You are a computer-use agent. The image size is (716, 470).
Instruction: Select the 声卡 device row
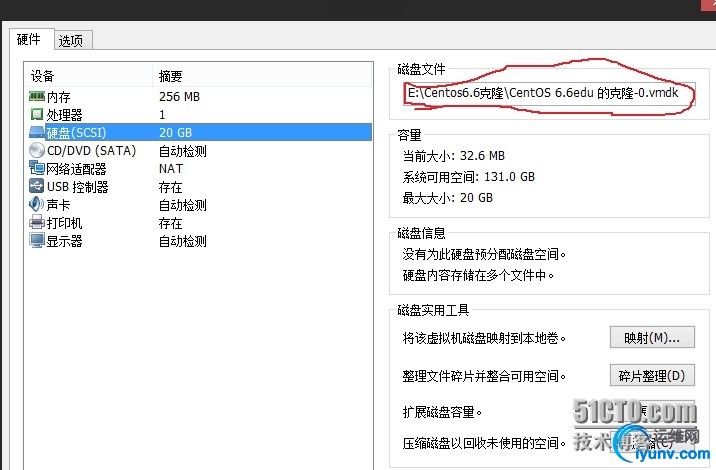(x=200, y=205)
